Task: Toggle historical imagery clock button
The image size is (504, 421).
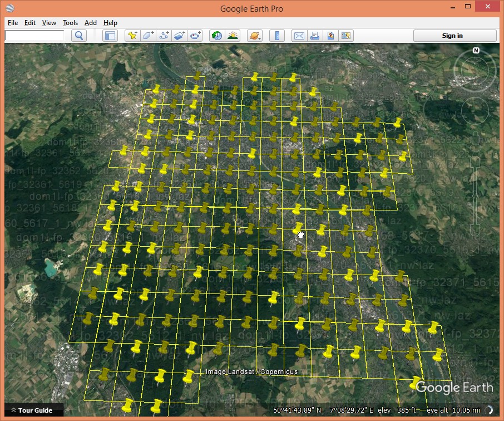Action: point(217,36)
